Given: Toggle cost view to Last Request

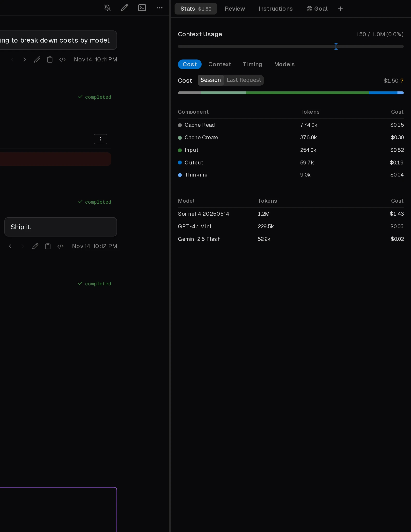Looking at the screenshot, I should point(244,80).
